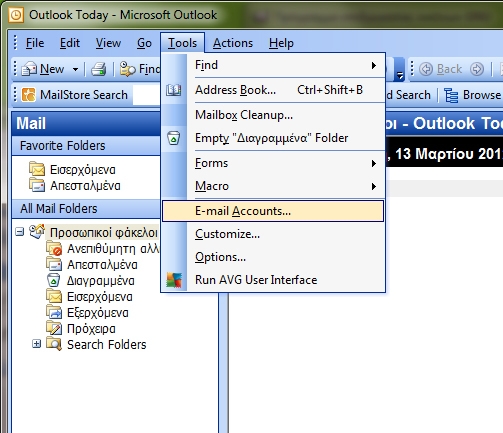The width and height of the screenshot is (503, 433).
Task: Click the New toolbar button label
Action: click(52, 69)
